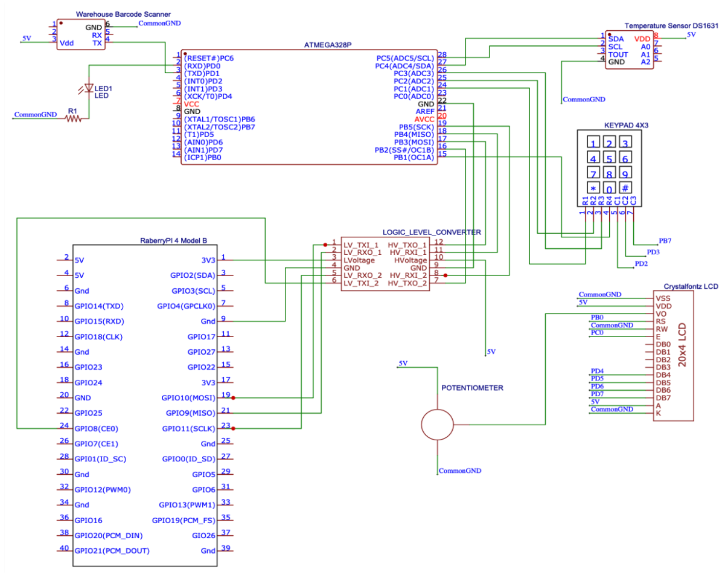Screen dimensions: 728x575
Task: Select the LED1 diode symbol
Action: [x=89, y=88]
